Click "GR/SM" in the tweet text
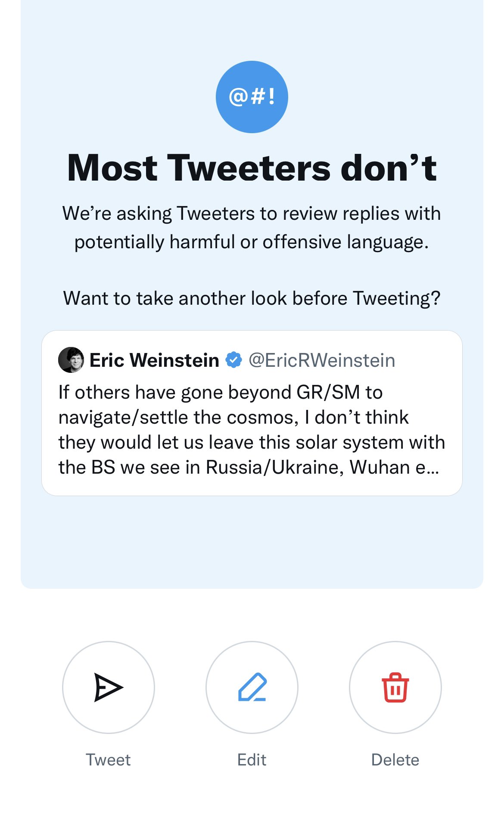The image size is (504, 837). [328, 393]
